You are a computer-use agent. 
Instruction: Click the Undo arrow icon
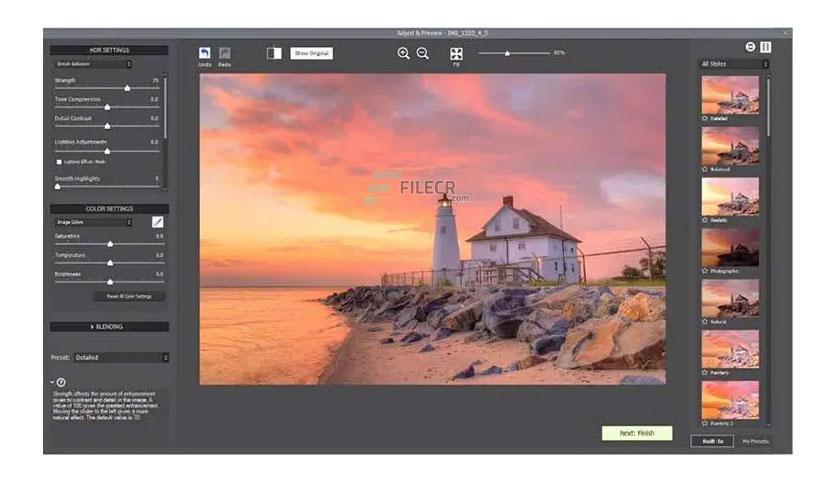pos(205,53)
